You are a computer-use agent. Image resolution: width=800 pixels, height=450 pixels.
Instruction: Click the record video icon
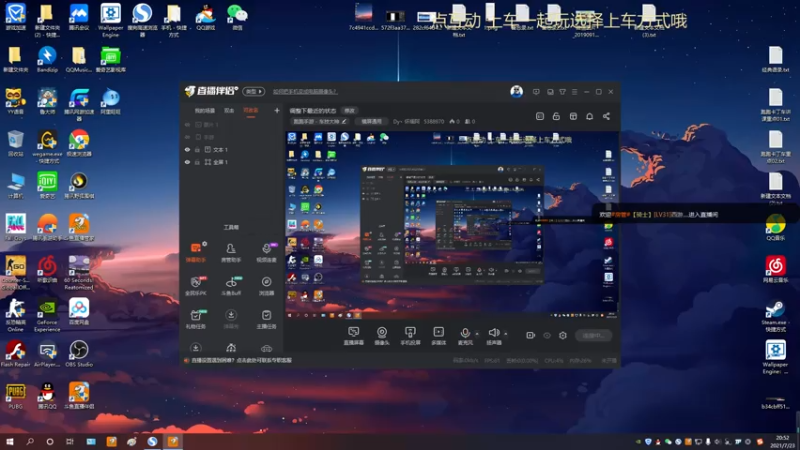(x=531, y=335)
